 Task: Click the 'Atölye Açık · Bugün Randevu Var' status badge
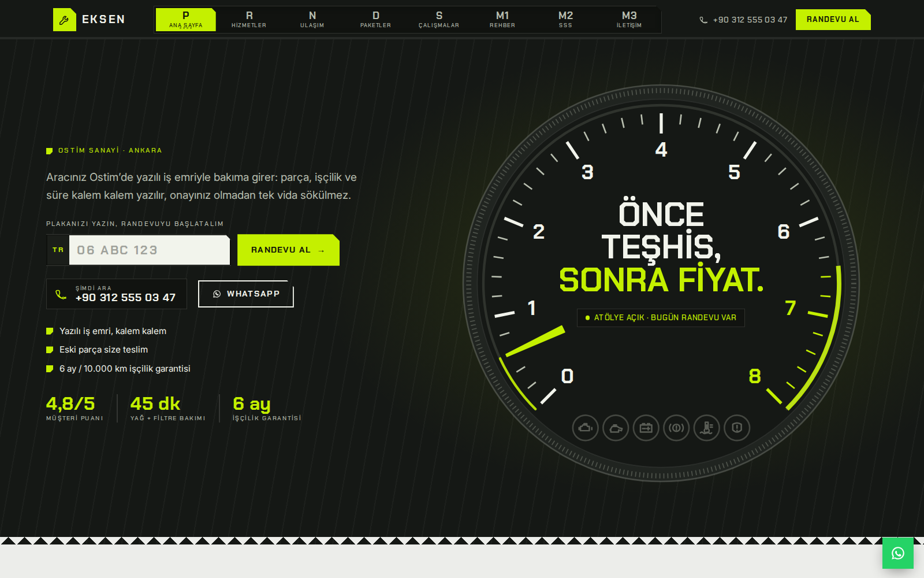(x=661, y=317)
